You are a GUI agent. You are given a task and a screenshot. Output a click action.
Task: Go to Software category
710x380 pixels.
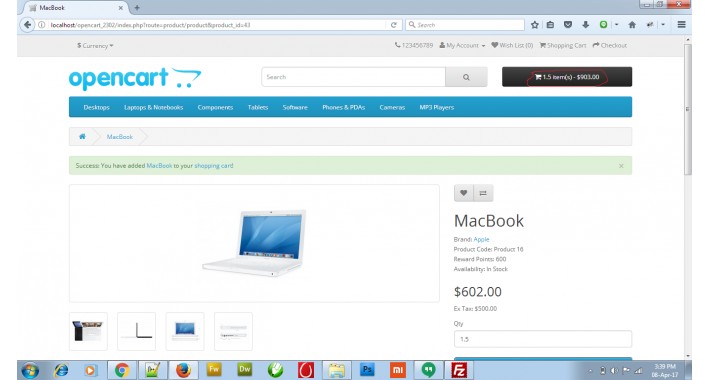click(x=295, y=107)
